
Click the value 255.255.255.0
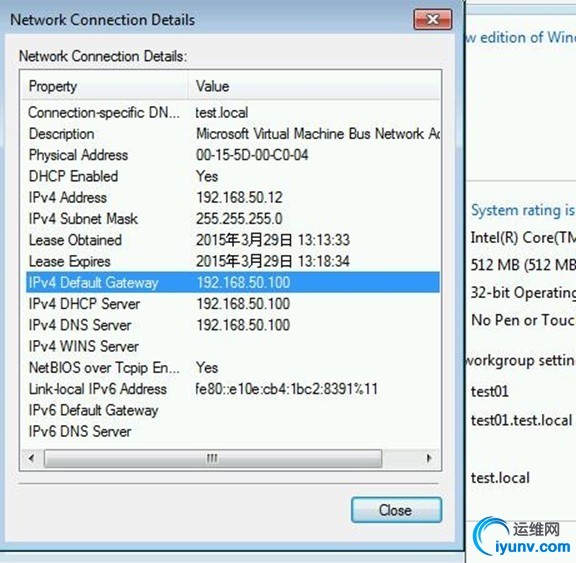tap(239, 219)
